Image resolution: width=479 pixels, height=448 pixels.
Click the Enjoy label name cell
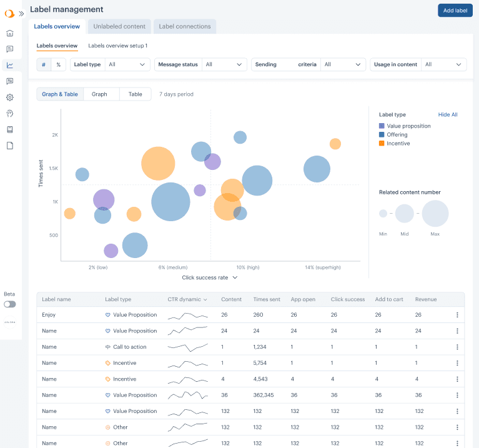(x=49, y=315)
